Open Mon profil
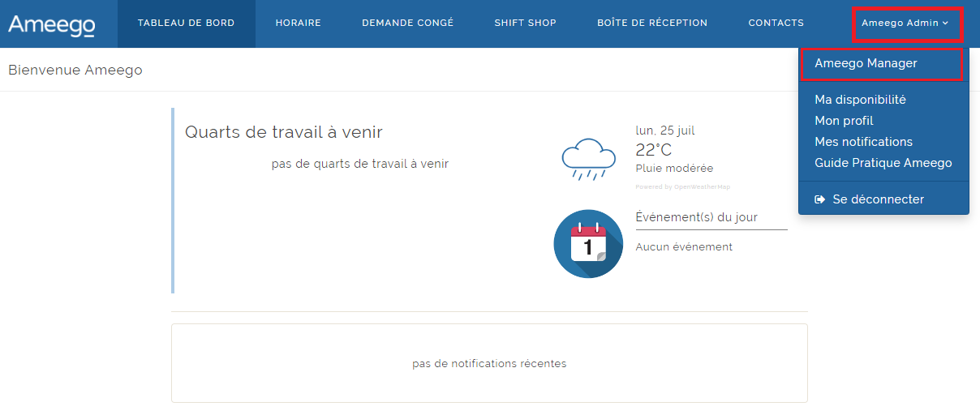This screenshot has height=415, width=980. tap(844, 121)
